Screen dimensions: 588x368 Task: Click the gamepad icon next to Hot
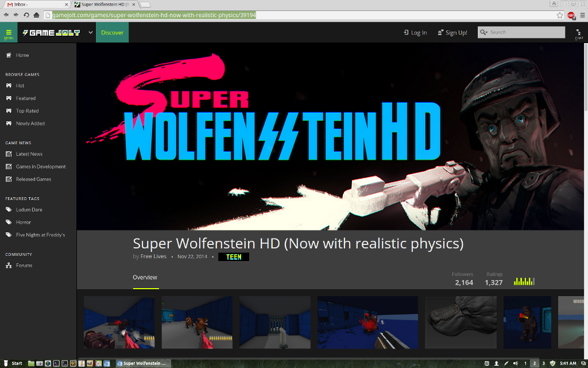pyautogui.click(x=9, y=86)
